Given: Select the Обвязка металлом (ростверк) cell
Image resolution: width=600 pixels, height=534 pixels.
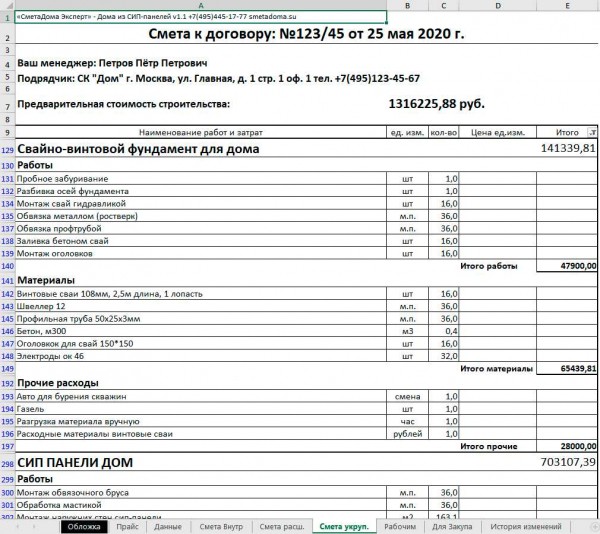Looking at the screenshot, I should (x=201, y=216).
